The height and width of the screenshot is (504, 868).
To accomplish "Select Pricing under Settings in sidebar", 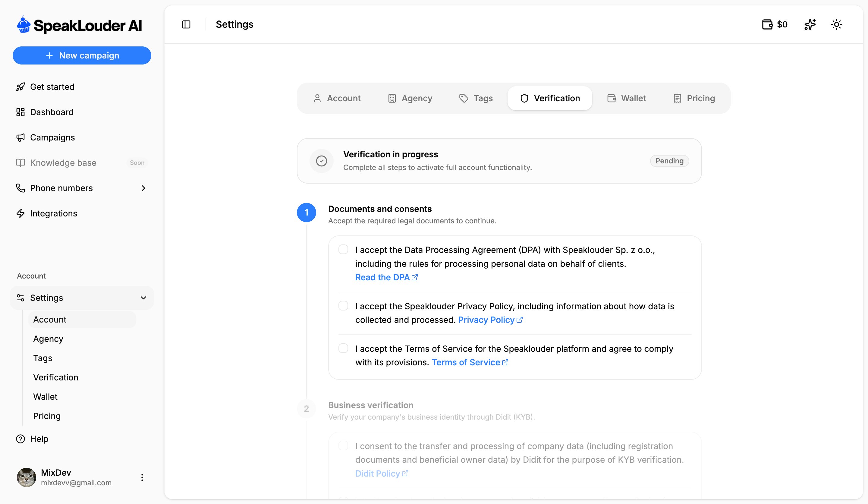I will pos(82,416).
